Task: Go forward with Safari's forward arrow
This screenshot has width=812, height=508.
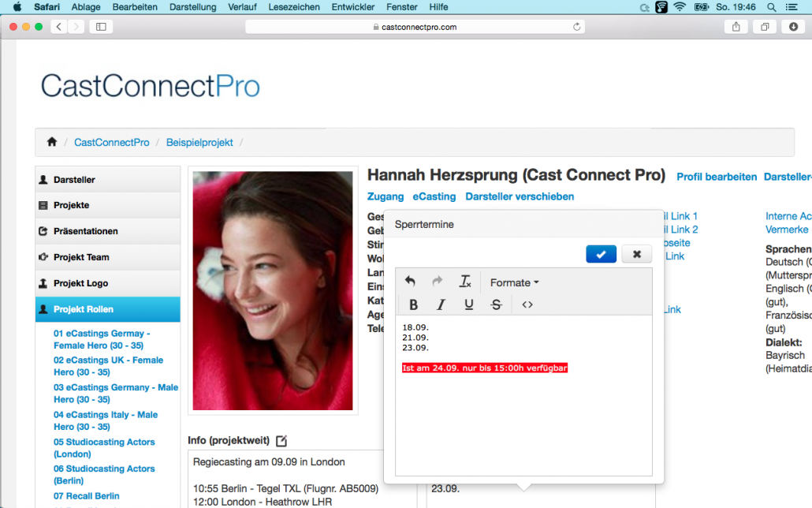Action: click(76, 27)
